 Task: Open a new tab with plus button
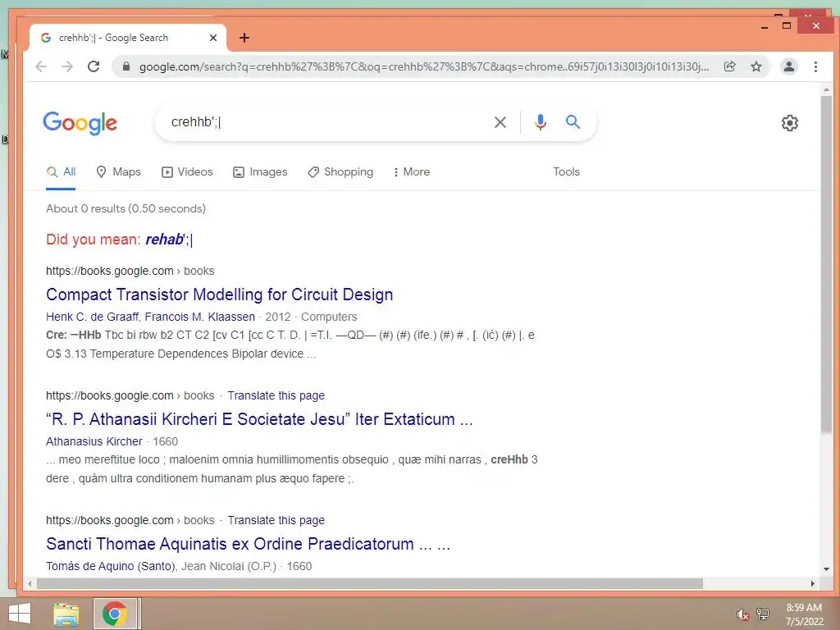pyautogui.click(x=244, y=38)
